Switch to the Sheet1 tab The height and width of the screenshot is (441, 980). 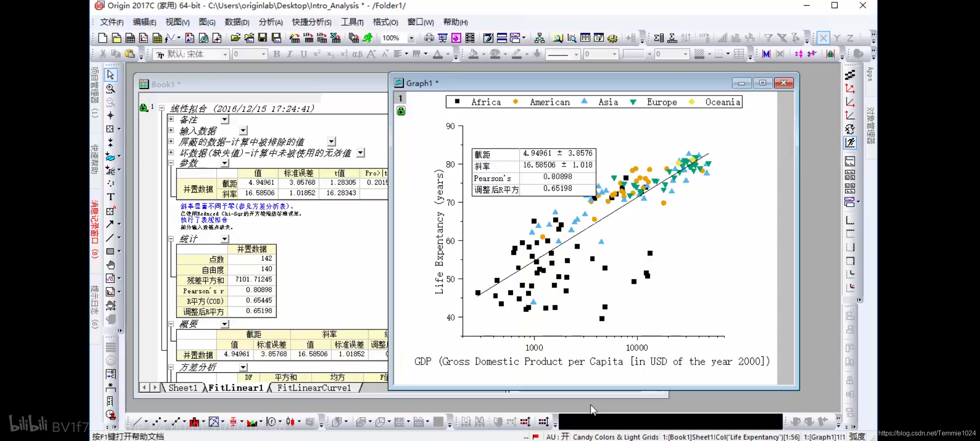(183, 388)
